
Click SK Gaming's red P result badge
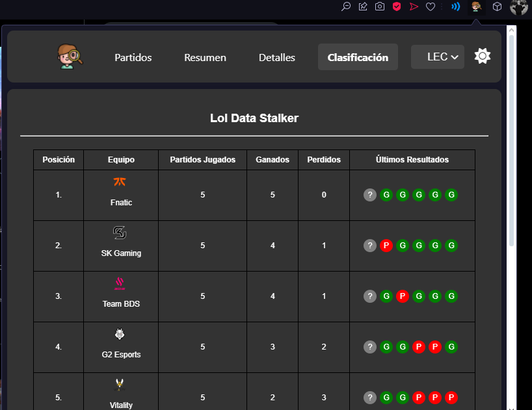tap(386, 246)
